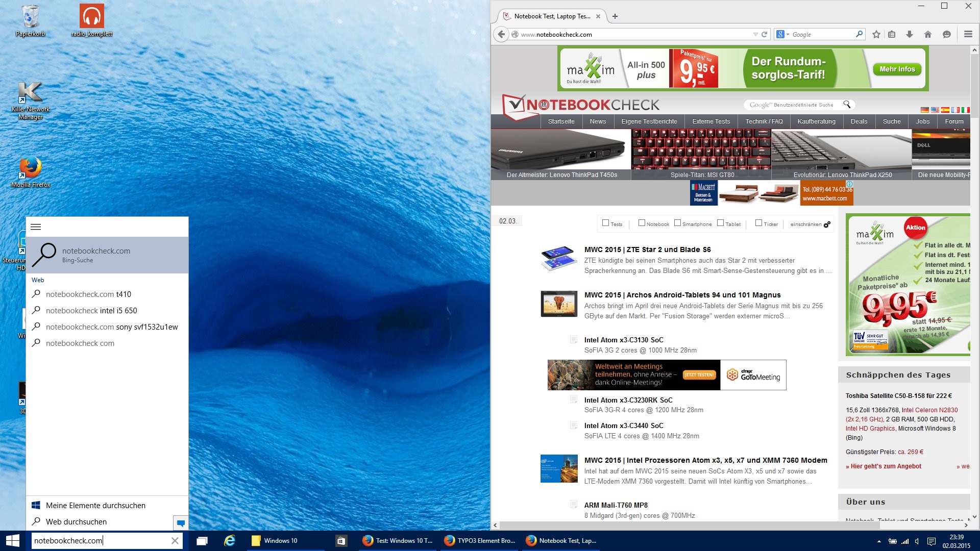The image size is (980, 551).
Task: Go to the Firefox home page icon
Action: tap(928, 35)
